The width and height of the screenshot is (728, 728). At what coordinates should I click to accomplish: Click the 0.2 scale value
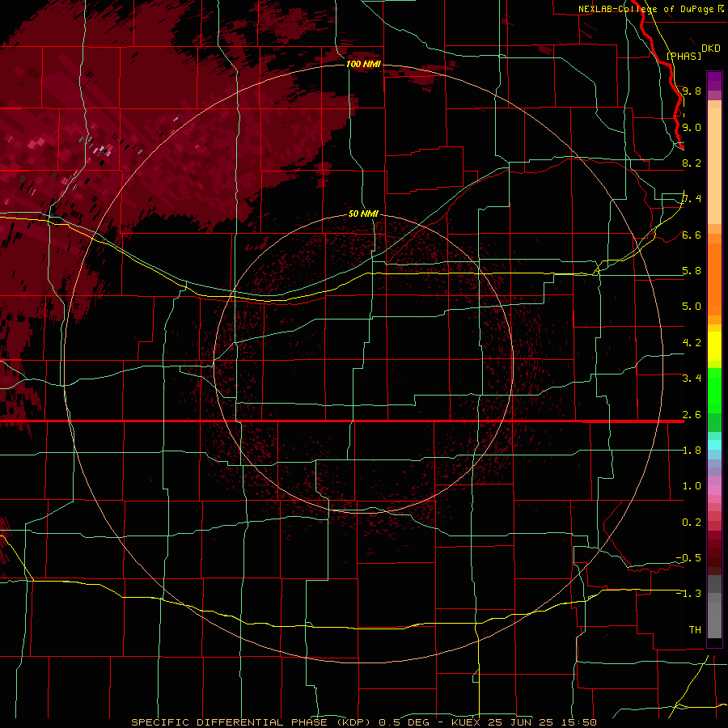[x=692, y=523]
